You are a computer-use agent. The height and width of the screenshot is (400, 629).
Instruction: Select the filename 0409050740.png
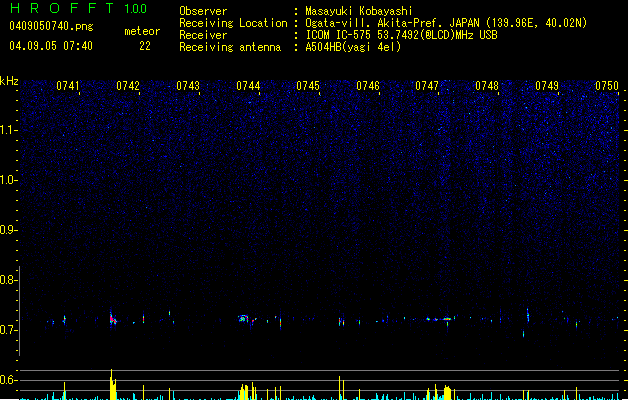pyautogui.click(x=51, y=26)
